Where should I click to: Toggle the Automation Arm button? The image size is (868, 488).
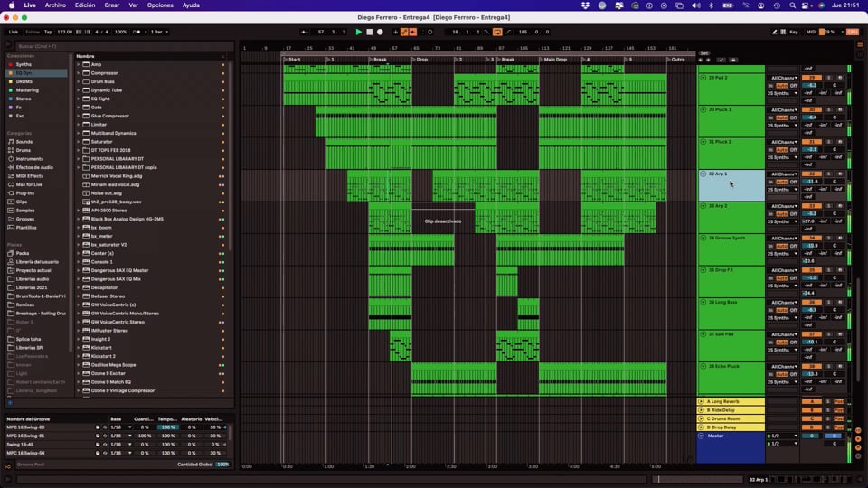pyautogui.click(x=405, y=33)
